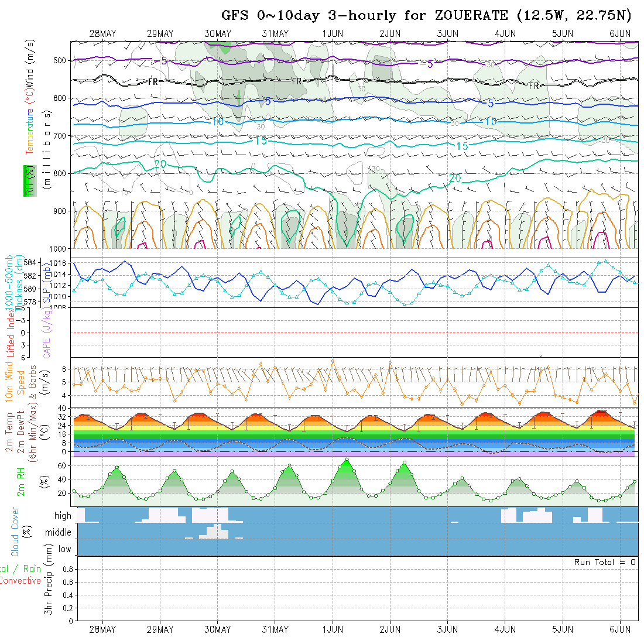Click the green Rain legend label
This screenshot has width=644, height=644.
tap(32, 569)
